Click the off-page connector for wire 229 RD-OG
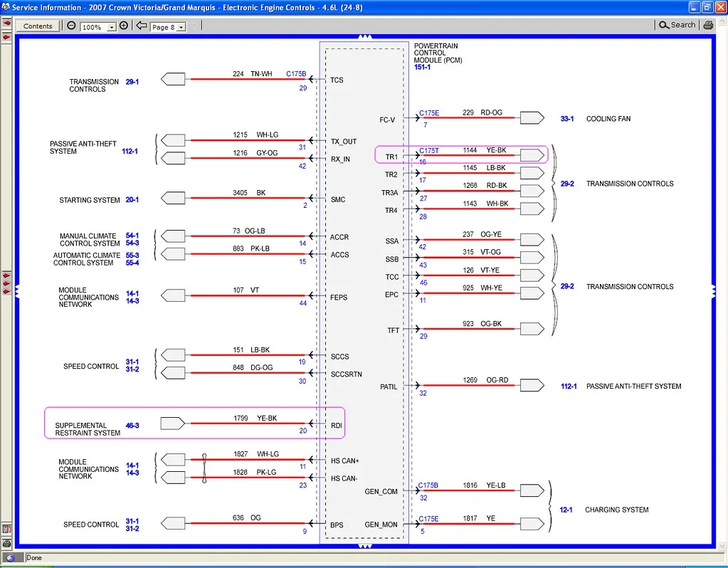 point(532,118)
